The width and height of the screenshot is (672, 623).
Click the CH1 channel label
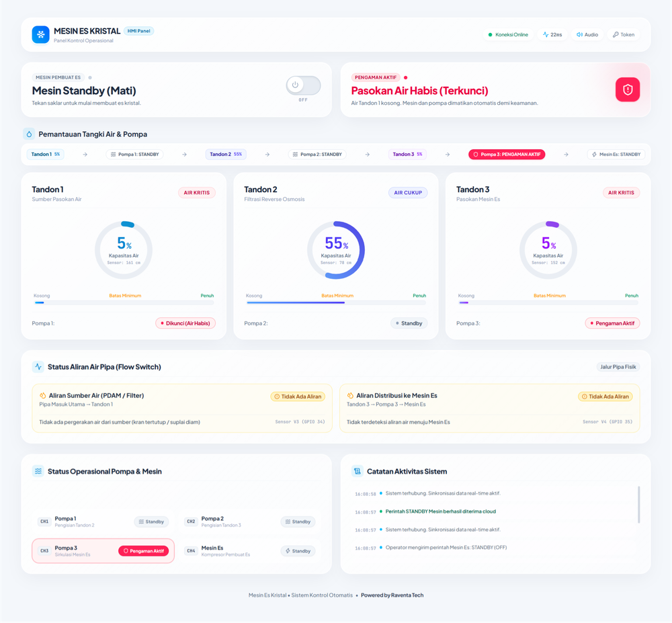coord(44,522)
